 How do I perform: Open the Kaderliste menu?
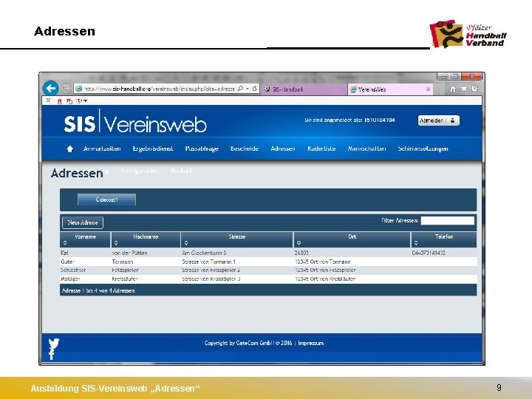click(321, 149)
